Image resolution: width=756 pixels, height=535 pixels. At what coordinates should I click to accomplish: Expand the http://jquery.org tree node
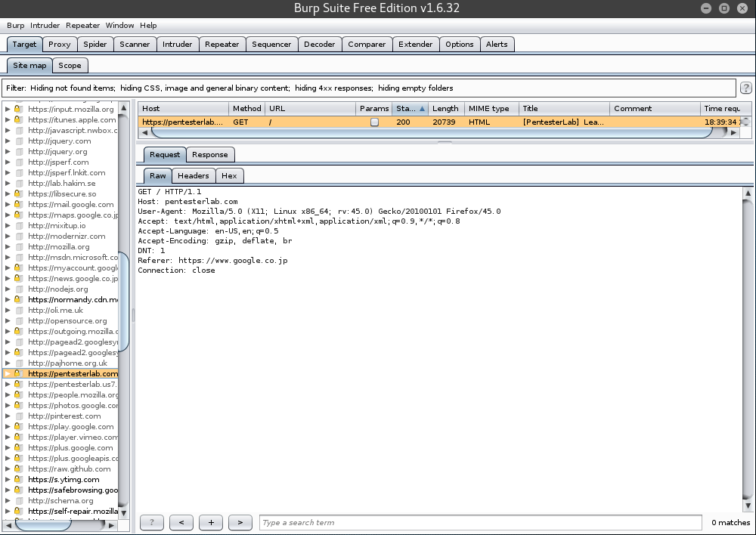click(x=8, y=151)
